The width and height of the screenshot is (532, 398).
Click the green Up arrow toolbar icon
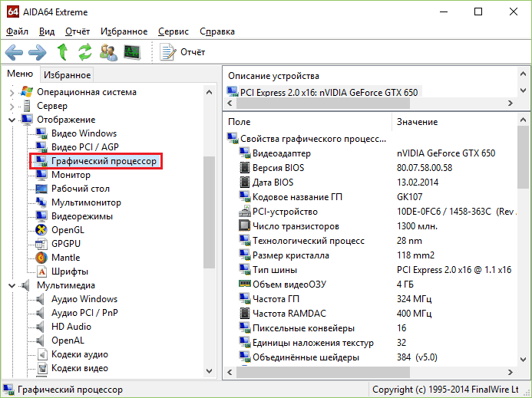62,52
